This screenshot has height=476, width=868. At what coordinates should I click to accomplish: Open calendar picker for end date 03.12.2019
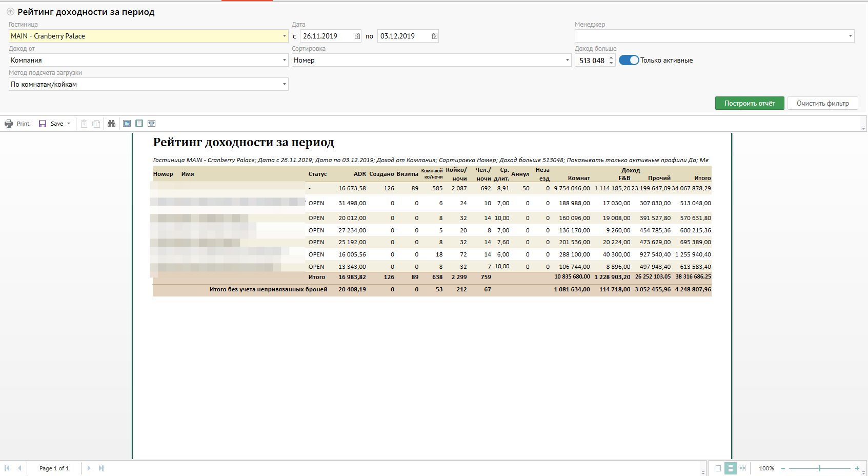click(435, 36)
